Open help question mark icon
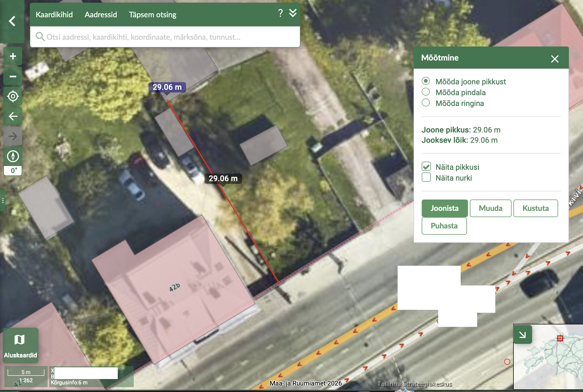583x392 pixels. pyautogui.click(x=280, y=13)
